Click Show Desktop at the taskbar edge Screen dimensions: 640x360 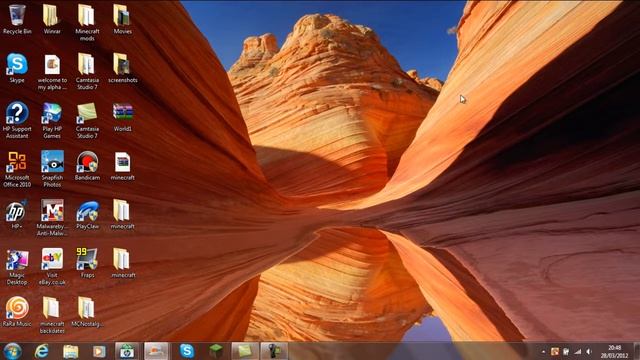637,351
